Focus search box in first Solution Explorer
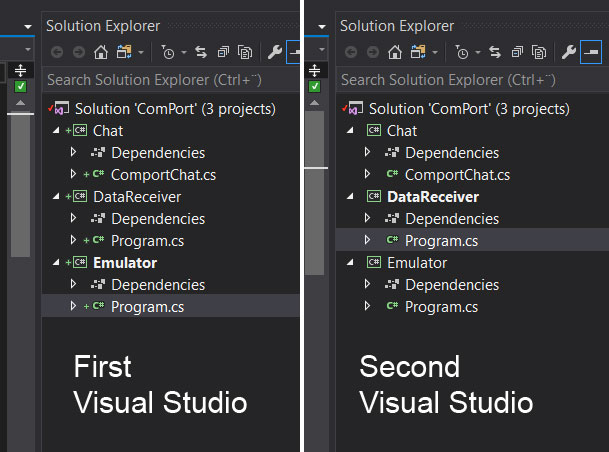 click(171, 80)
